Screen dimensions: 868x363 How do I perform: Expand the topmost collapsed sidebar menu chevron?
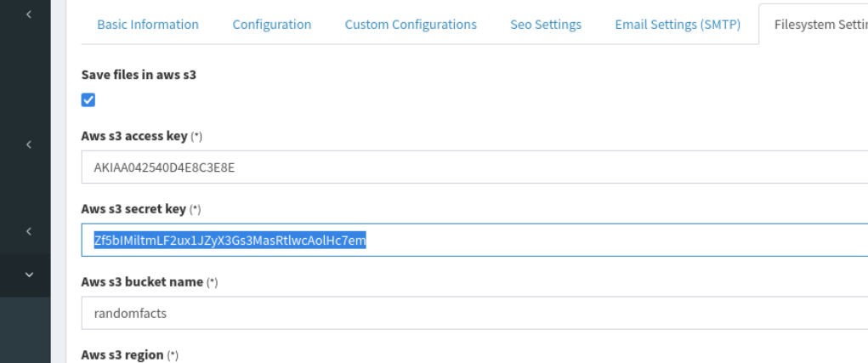point(30,14)
